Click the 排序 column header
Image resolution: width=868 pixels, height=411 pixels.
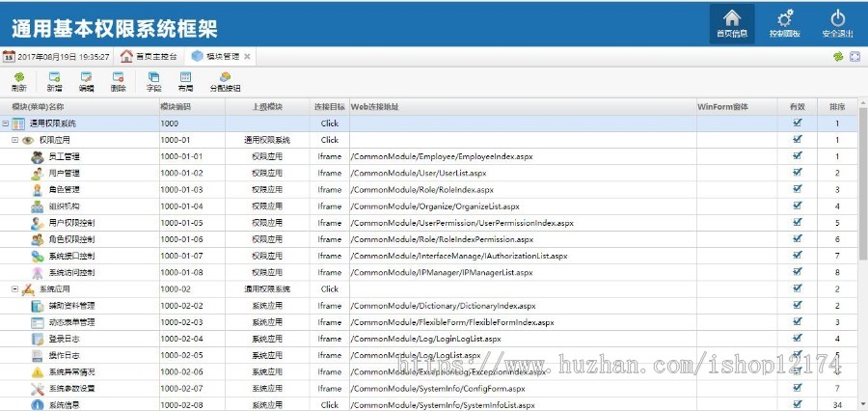coord(837,107)
